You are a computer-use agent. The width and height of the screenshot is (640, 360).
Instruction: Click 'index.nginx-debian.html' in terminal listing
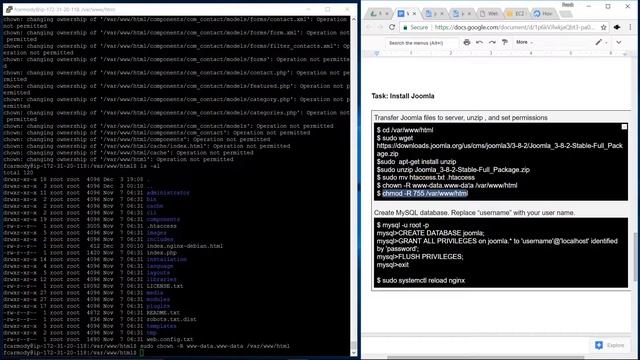click(184, 246)
